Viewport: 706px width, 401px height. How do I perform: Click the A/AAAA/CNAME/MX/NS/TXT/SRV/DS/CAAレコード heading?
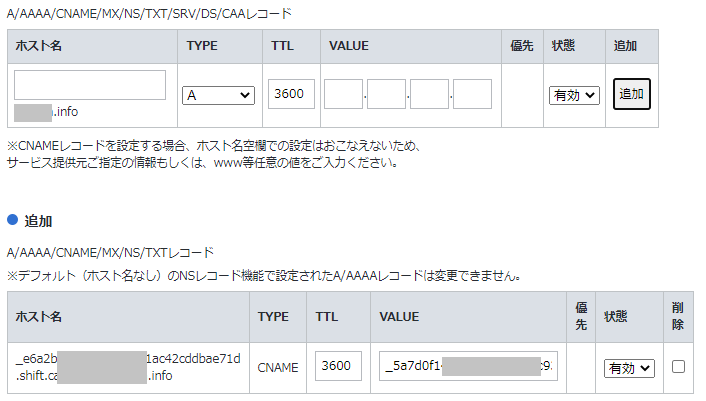point(149,14)
